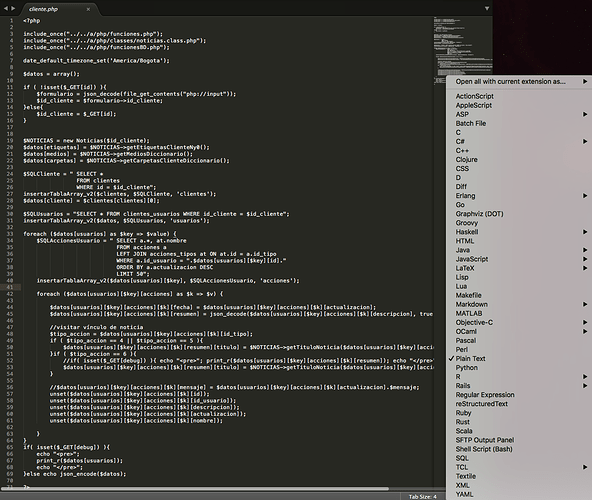Select Graphviz (DOT) syntax
592x500 pixels.
(519, 214)
